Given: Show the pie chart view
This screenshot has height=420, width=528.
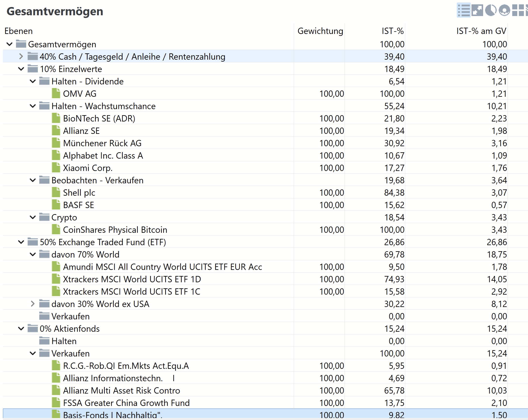Looking at the screenshot, I should 491,10.
